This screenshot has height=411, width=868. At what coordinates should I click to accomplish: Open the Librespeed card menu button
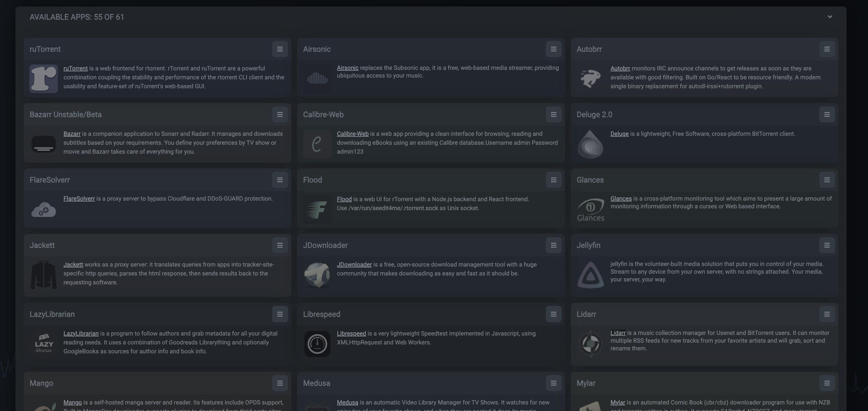(x=553, y=314)
